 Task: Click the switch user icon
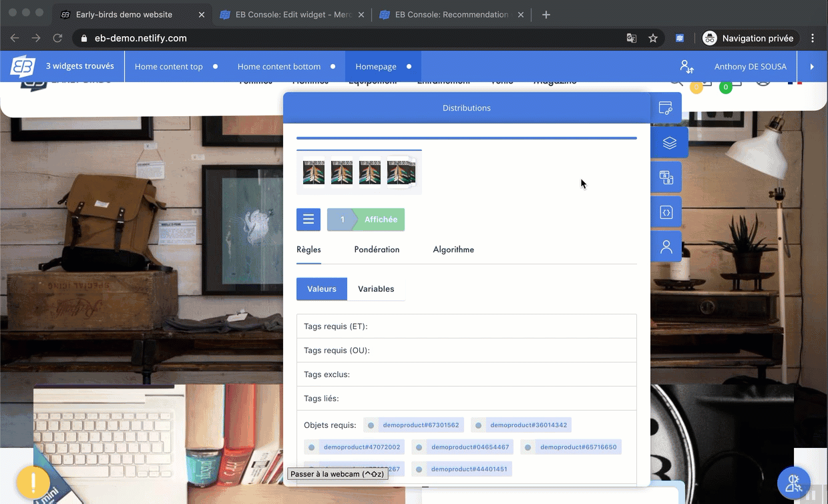tap(686, 67)
